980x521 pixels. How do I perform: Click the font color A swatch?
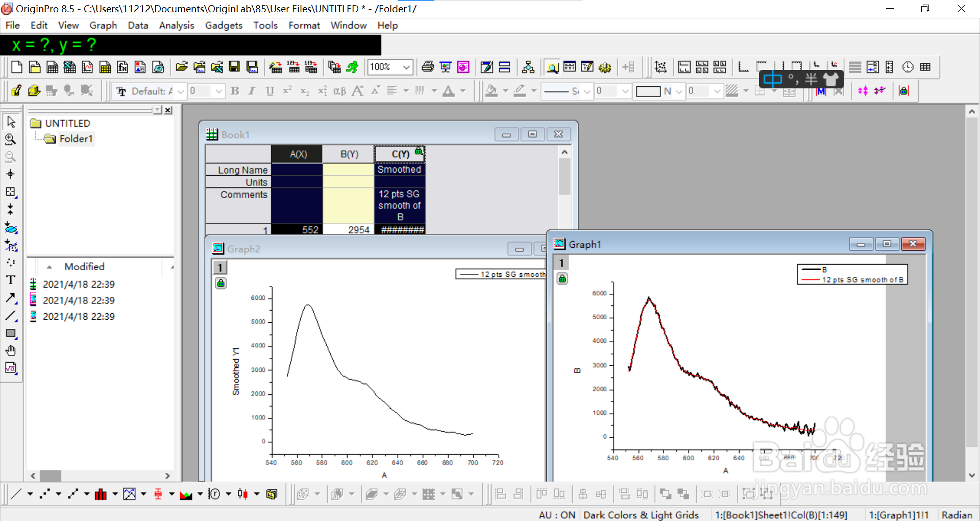click(x=449, y=91)
